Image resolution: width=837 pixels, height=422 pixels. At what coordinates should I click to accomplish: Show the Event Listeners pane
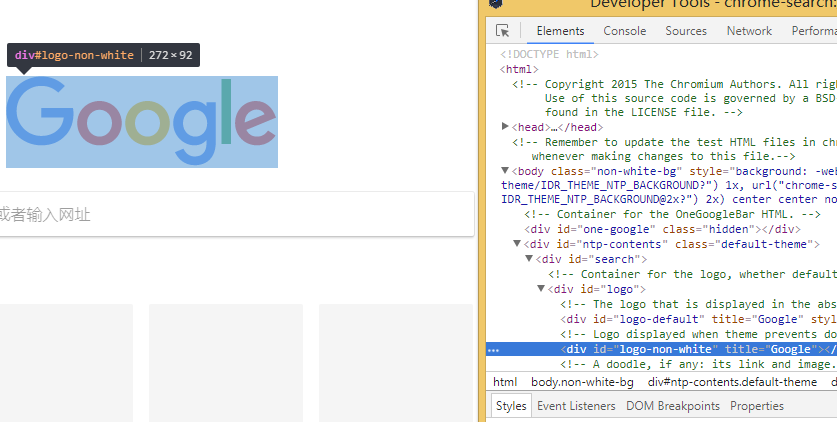(576, 406)
